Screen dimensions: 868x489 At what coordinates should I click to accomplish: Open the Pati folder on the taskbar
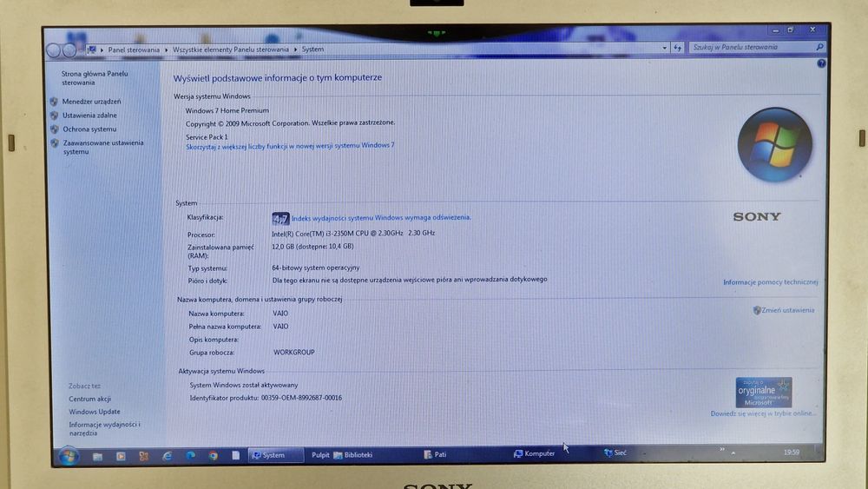435,454
